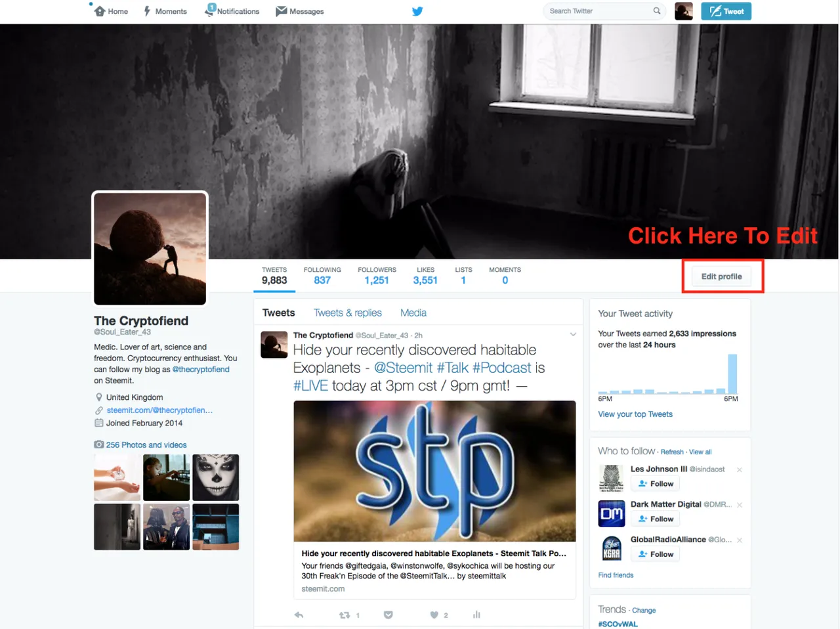840x629 pixels.
Task: Click the Twitter bird logo
Action: coord(417,11)
